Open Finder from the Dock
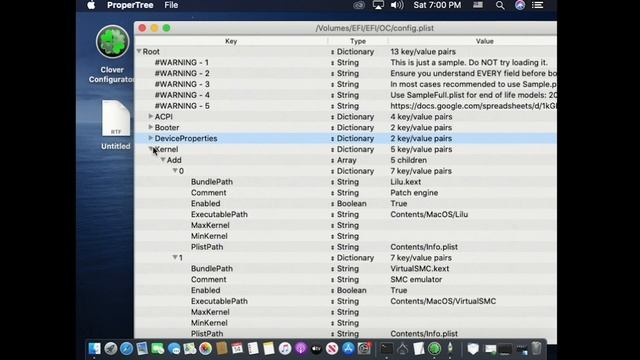The width and height of the screenshot is (640, 360). [94, 349]
